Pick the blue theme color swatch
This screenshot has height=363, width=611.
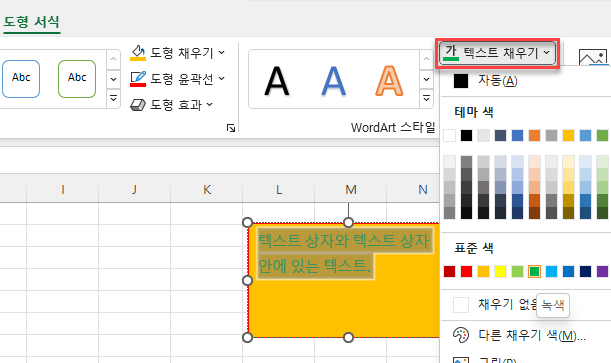[517, 136]
